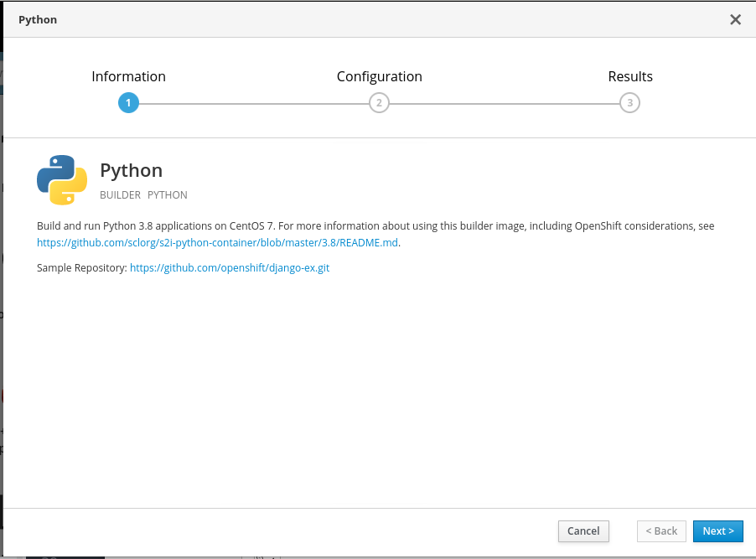
Task: Click the Python logo icon
Action: 62,180
